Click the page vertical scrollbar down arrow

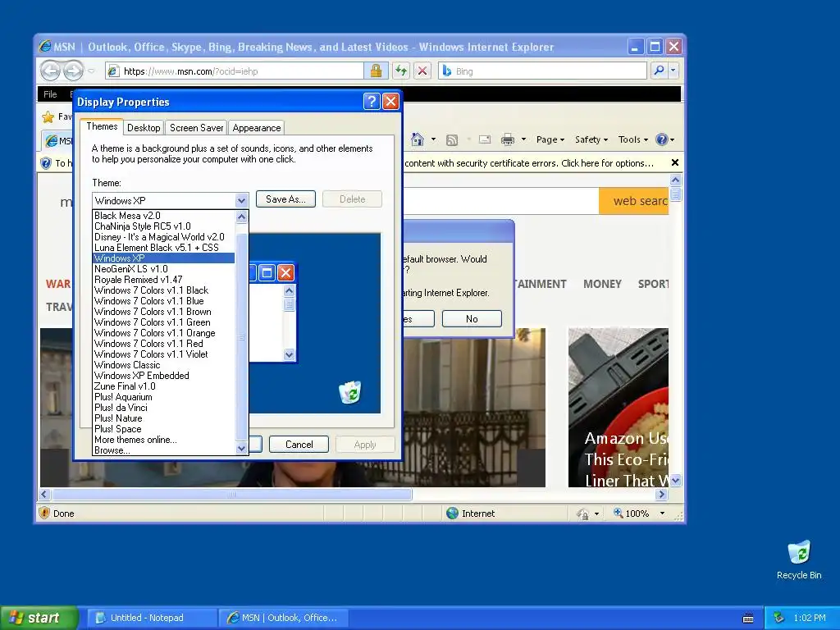[x=676, y=481]
